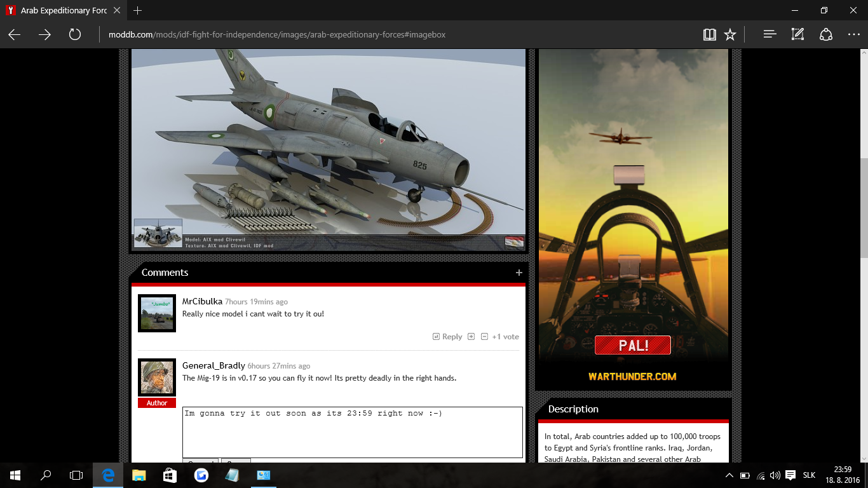Make a Web Note

coord(797,35)
